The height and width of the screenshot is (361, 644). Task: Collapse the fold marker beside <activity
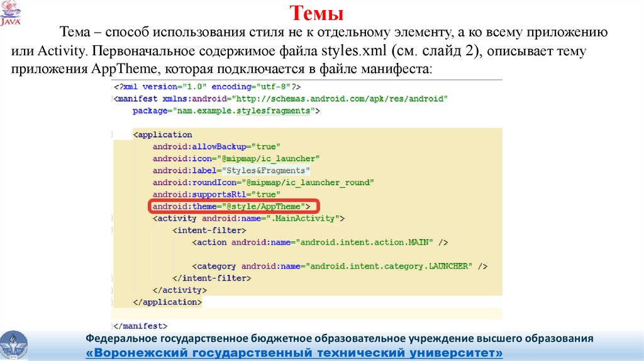point(112,218)
